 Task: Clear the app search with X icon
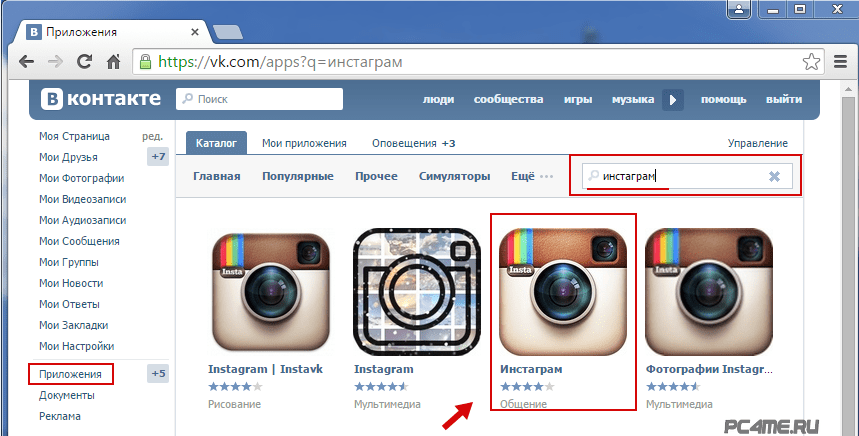pyautogui.click(x=774, y=176)
